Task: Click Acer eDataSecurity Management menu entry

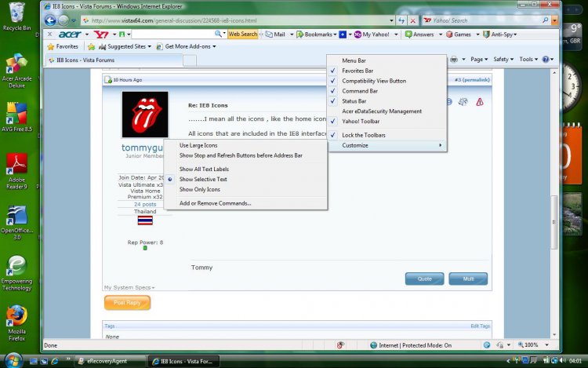Action: click(387, 111)
